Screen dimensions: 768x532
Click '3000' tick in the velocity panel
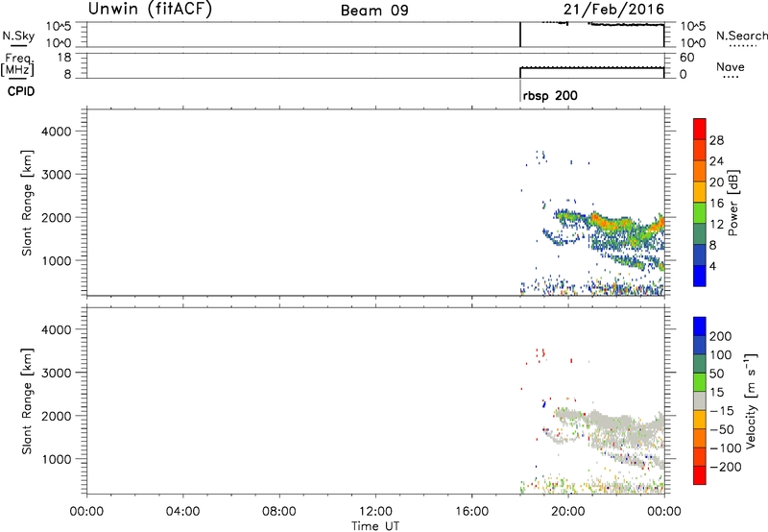pyautogui.click(x=57, y=373)
